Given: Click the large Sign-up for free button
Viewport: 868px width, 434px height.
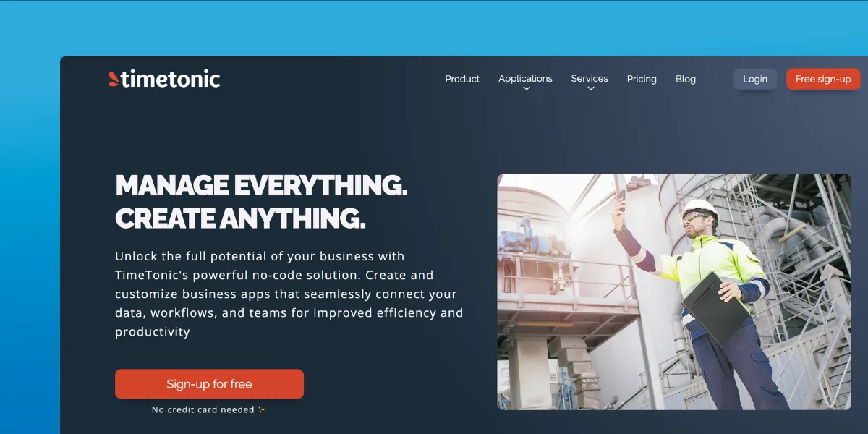Looking at the screenshot, I should [209, 384].
